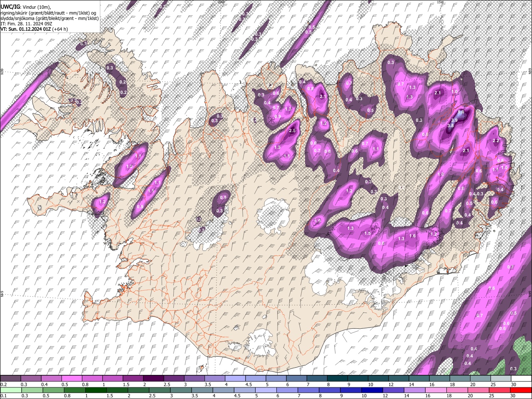Click the red swatch ending the lower legend row
Viewport: 532px width, 399px height.
click(520, 390)
